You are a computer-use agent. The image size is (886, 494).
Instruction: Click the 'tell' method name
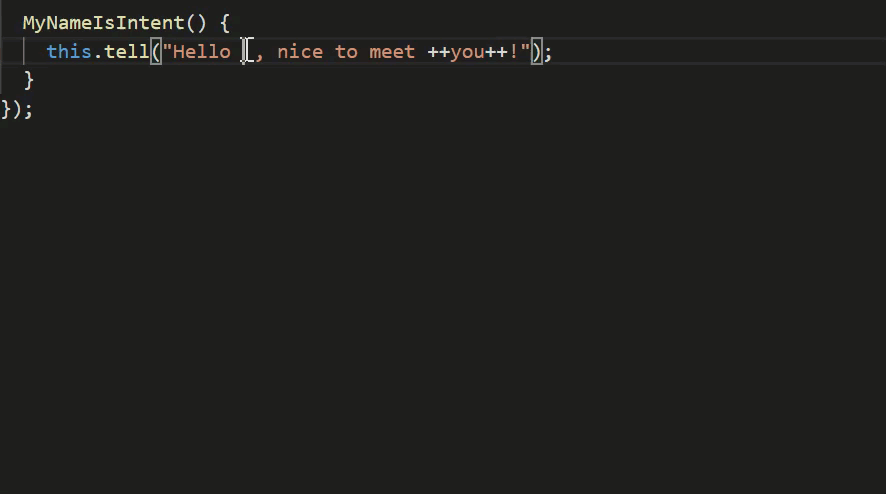(x=127, y=52)
